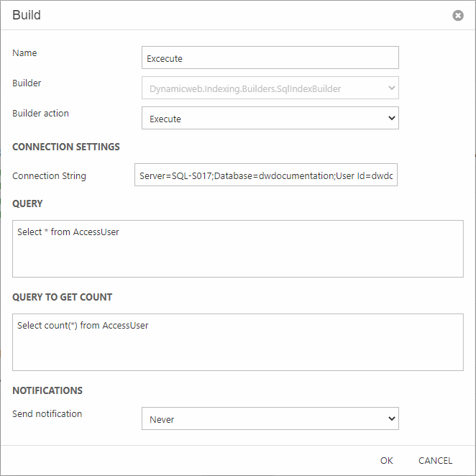Viewport: 476px width, 476px height.
Task: Click the Name field containing Excecute
Action: point(270,58)
